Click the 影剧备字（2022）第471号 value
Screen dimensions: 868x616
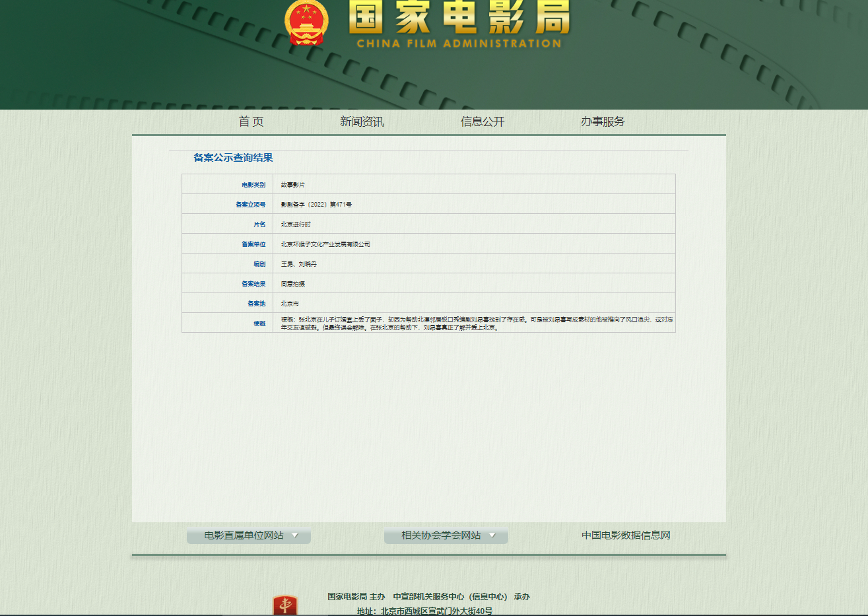316,205
